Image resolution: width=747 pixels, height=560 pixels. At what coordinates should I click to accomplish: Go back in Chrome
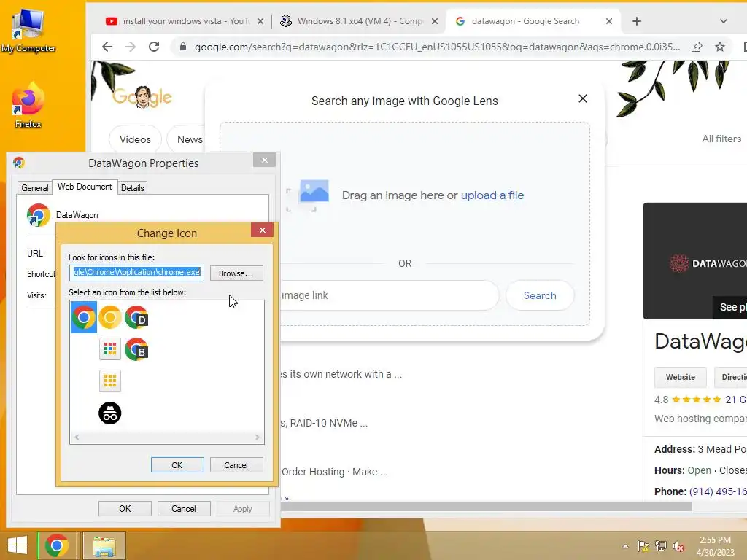107,47
